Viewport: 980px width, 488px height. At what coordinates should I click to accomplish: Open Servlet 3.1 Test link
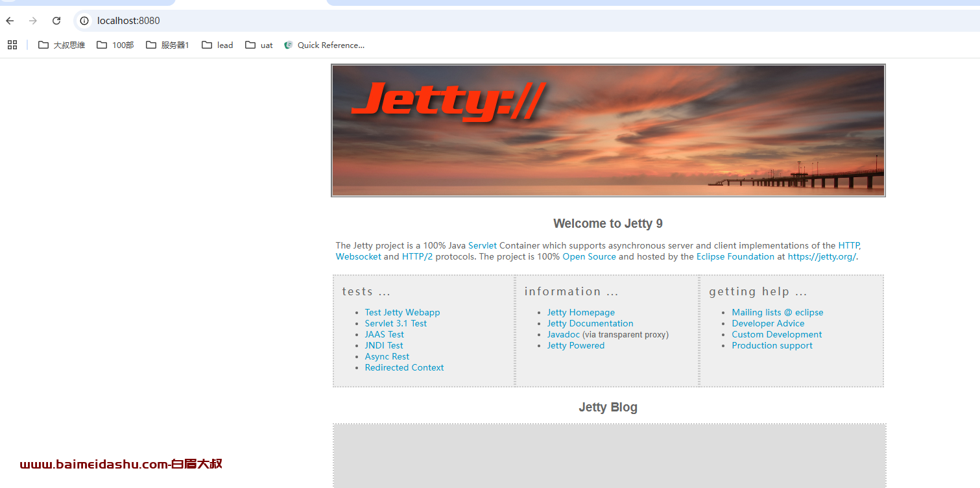396,323
